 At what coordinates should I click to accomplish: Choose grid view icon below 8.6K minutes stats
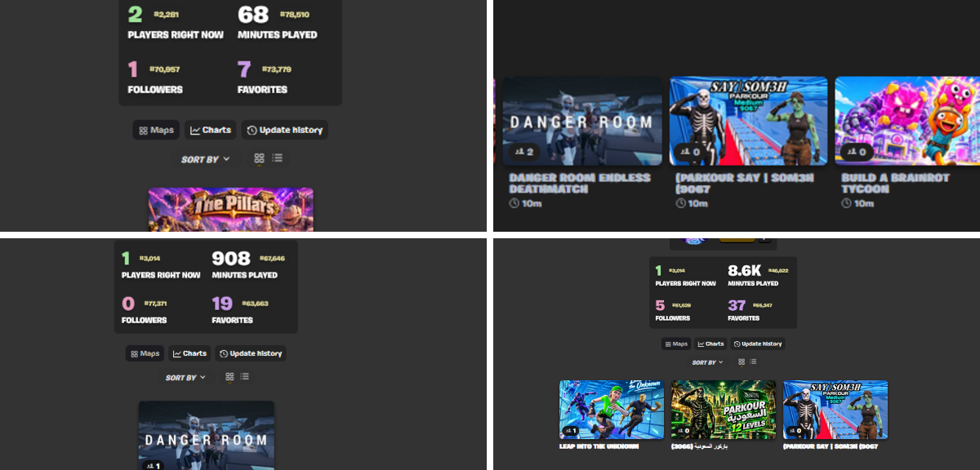[741, 361]
